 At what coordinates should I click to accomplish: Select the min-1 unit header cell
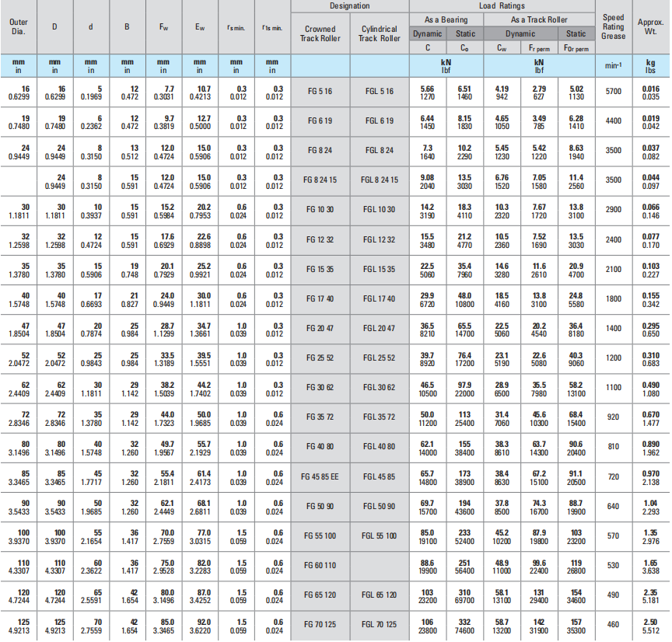tap(613, 65)
